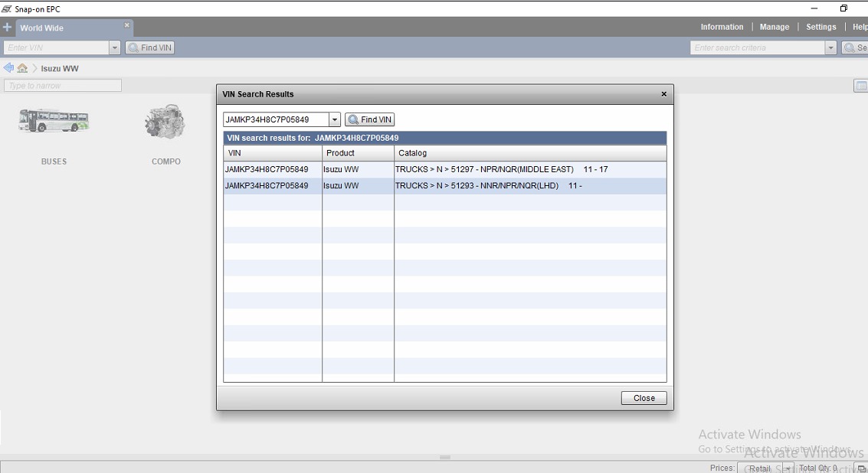Add a new tab with plus icon

[x=7, y=27]
